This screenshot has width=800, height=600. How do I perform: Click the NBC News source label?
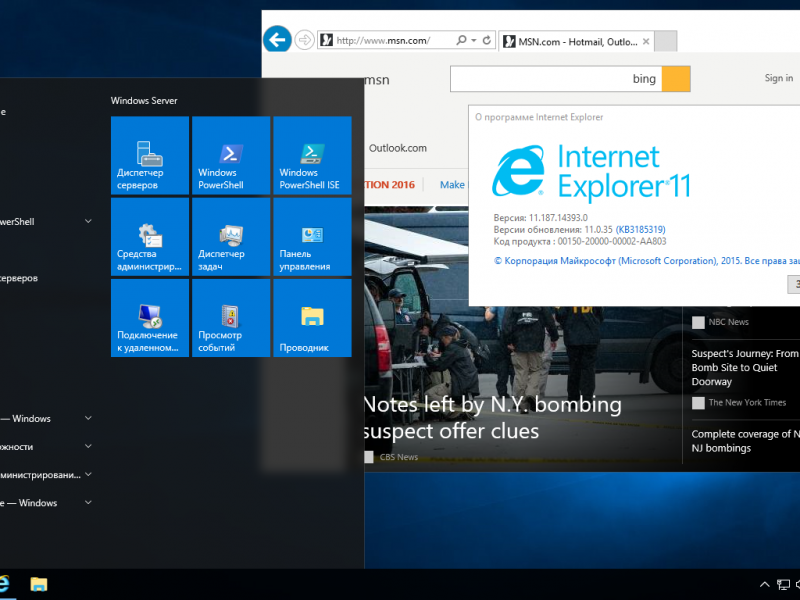coord(728,322)
